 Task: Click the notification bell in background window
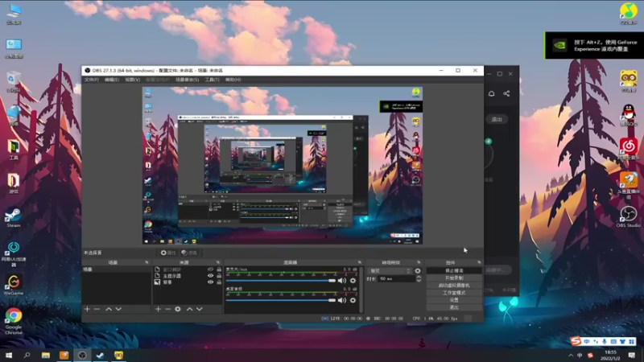[491, 93]
